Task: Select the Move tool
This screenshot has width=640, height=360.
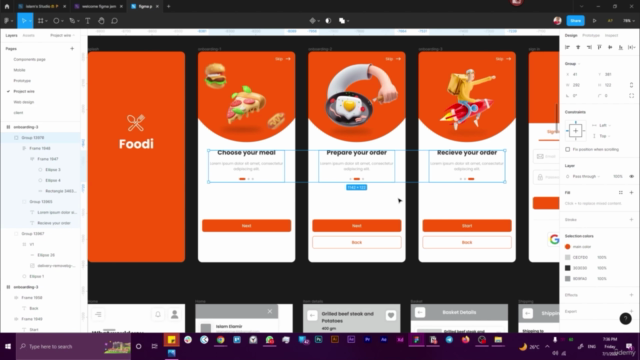Action: (24, 21)
